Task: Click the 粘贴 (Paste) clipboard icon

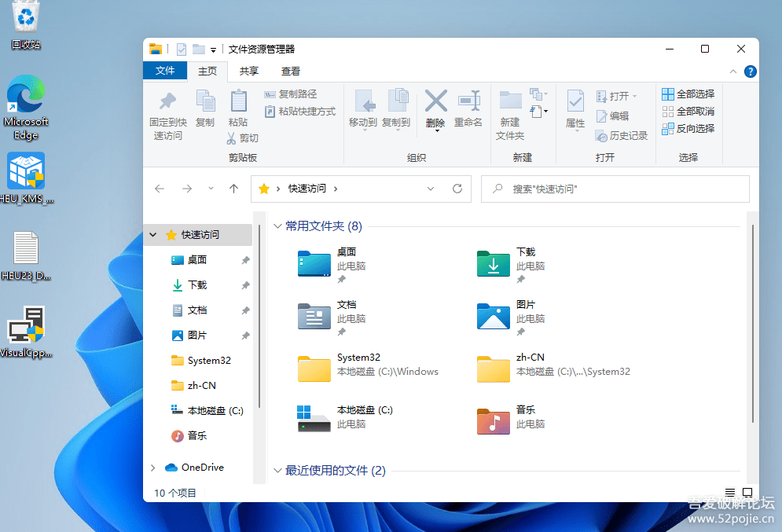Action: [238, 101]
